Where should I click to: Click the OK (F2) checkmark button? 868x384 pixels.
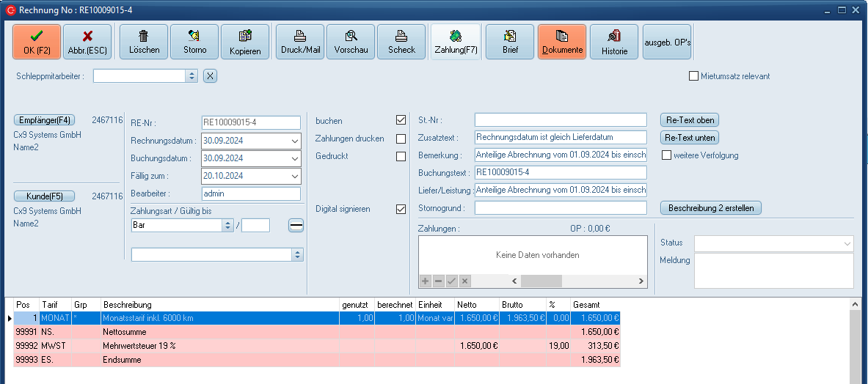click(x=37, y=42)
